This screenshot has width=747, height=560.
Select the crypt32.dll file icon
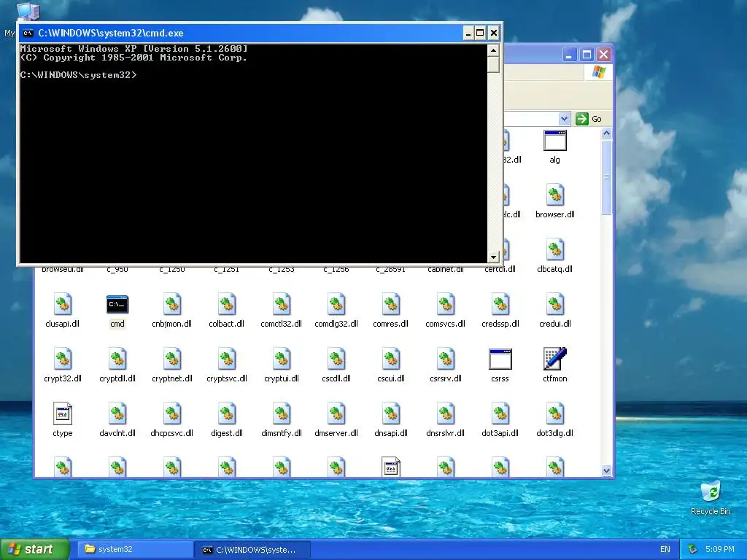click(x=63, y=359)
